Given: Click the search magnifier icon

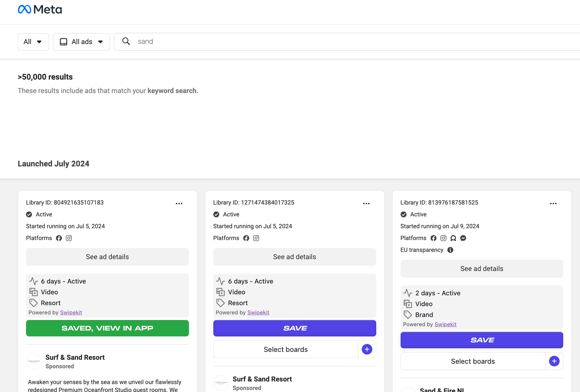Looking at the screenshot, I should pyautogui.click(x=126, y=41).
